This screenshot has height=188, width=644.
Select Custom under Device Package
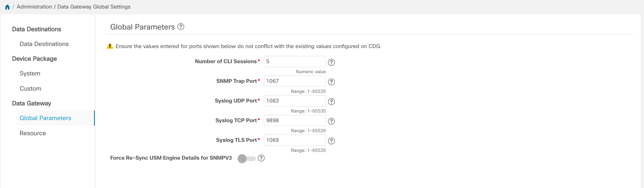(30, 88)
